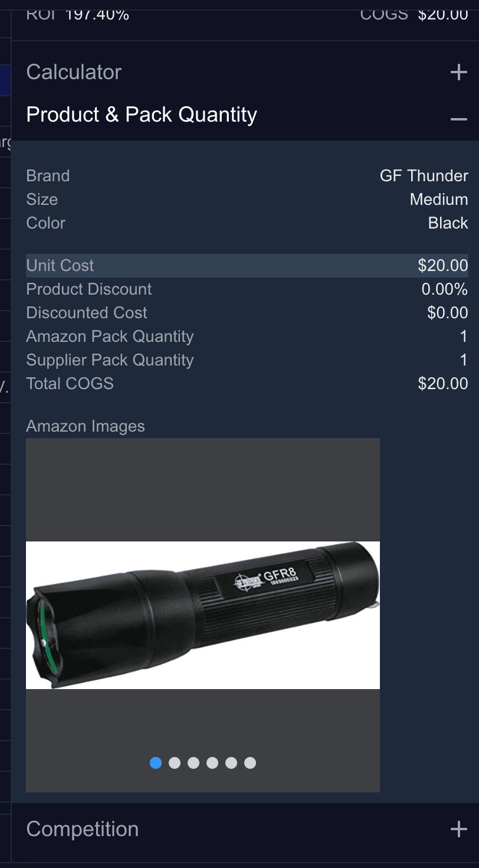Click the GF Thunder brand value

(x=424, y=176)
